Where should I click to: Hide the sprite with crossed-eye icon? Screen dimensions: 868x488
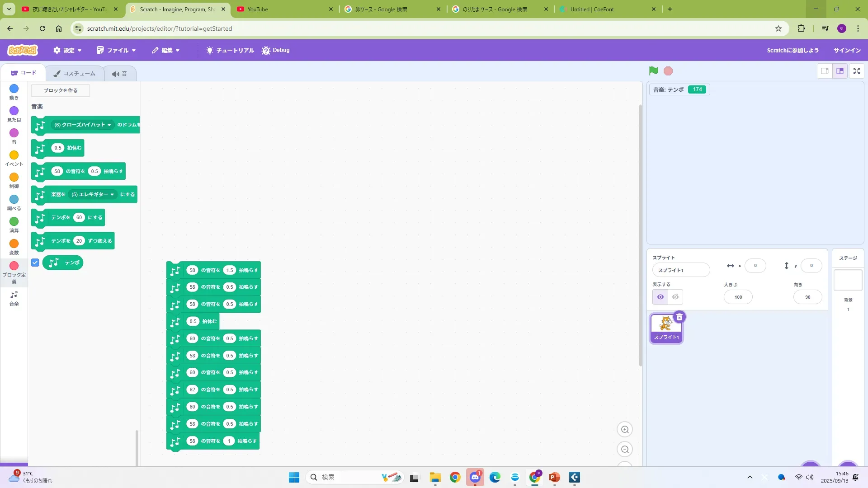[675, 297]
